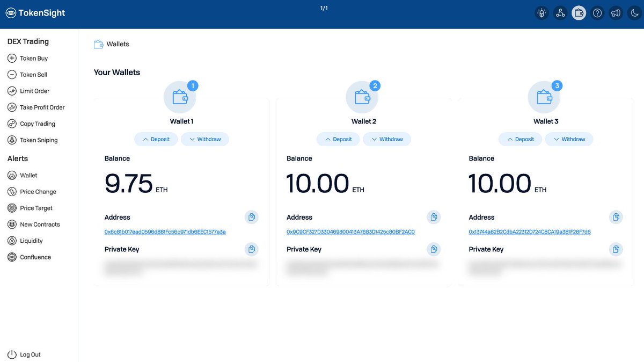Deposit into Wallet 2

pos(338,139)
